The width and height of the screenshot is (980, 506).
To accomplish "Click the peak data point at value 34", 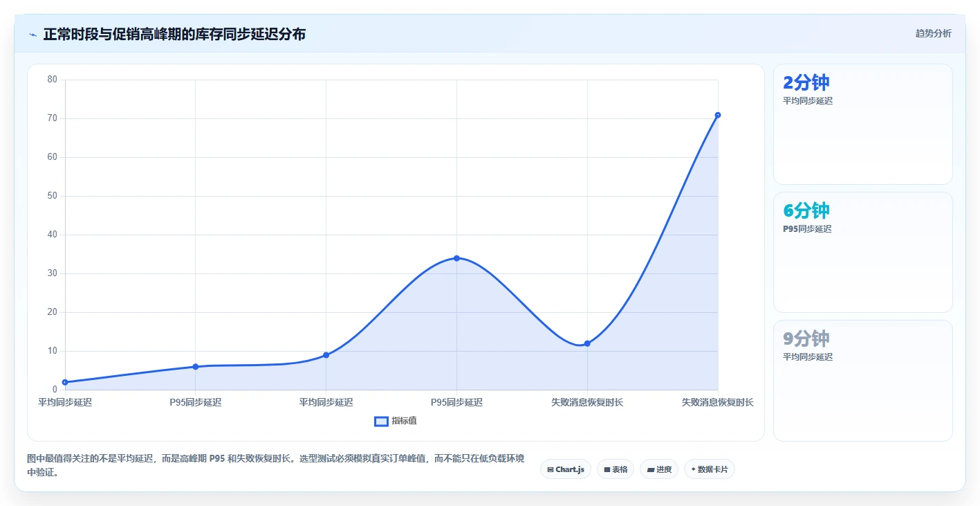I will (456, 258).
